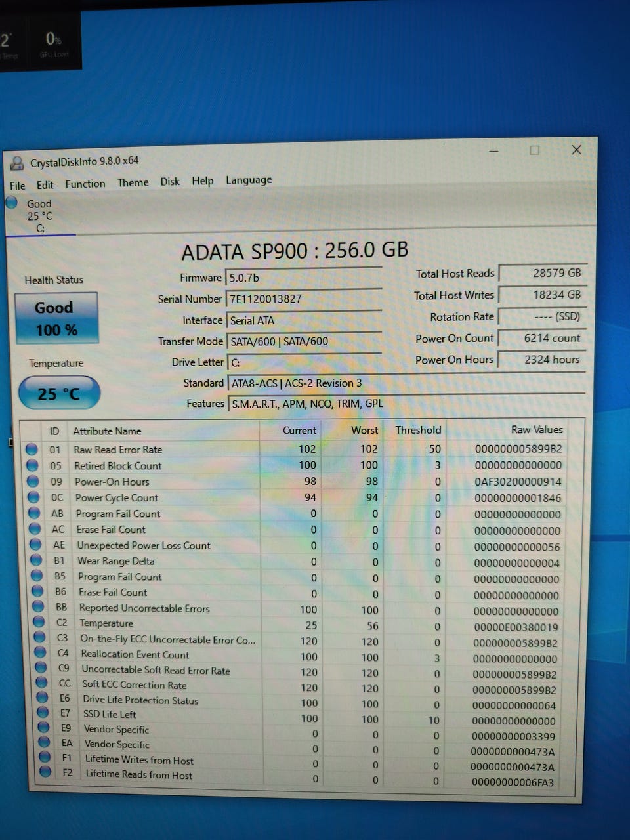This screenshot has width=630, height=840.
Task: Select the SSD Life Left attribute name
Action: [110, 714]
